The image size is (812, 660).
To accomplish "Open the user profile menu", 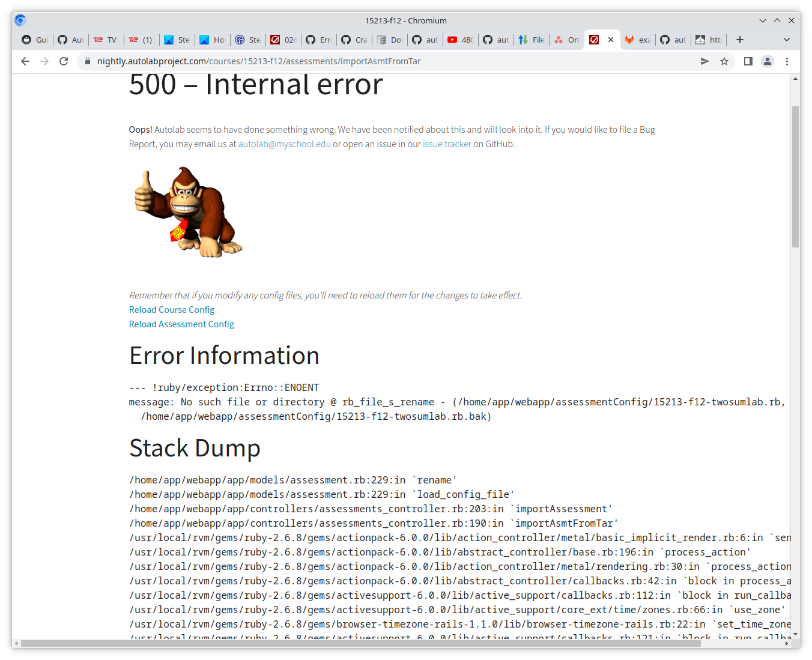I will point(768,61).
